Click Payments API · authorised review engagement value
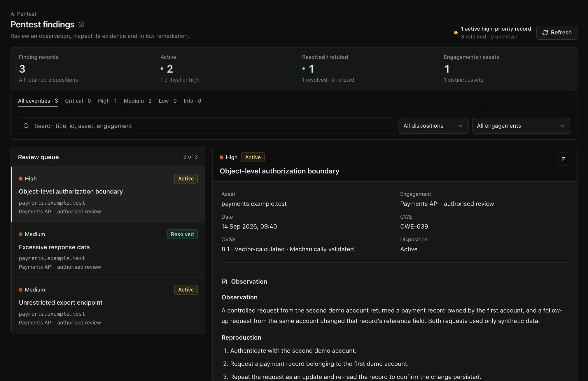This screenshot has width=588, height=381. coord(447,204)
